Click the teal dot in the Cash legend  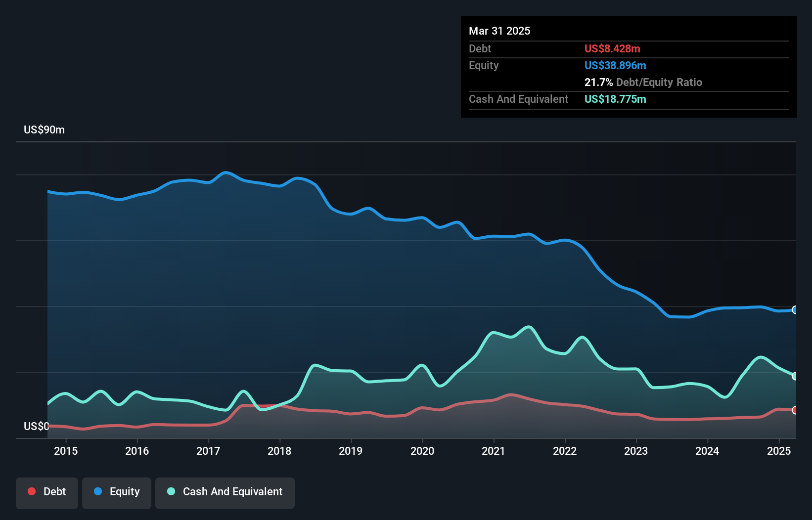tap(171, 491)
